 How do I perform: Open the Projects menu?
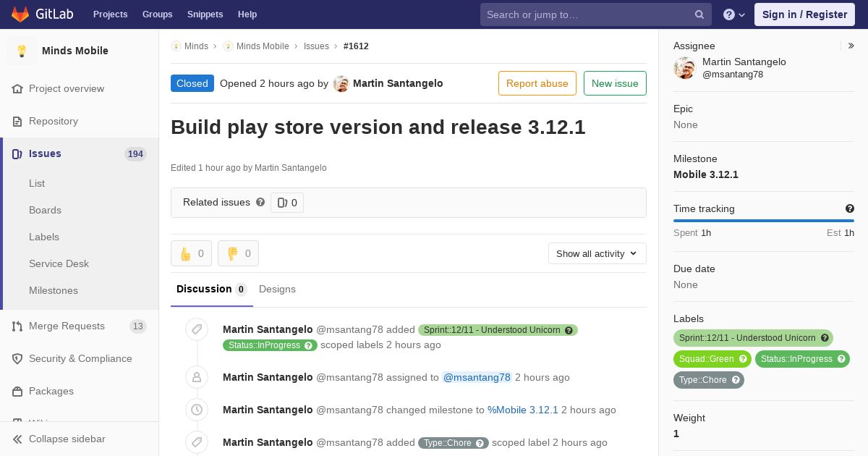(x=110, y=14)
